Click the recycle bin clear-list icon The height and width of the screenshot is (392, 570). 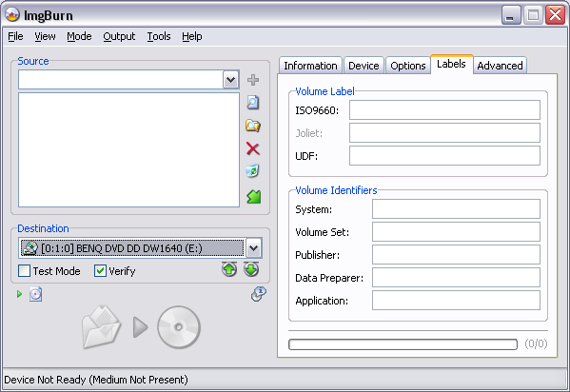tap(252, 171)
